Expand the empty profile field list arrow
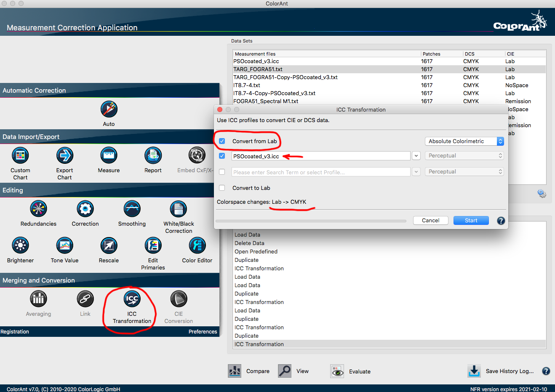 tap(416, 172)
